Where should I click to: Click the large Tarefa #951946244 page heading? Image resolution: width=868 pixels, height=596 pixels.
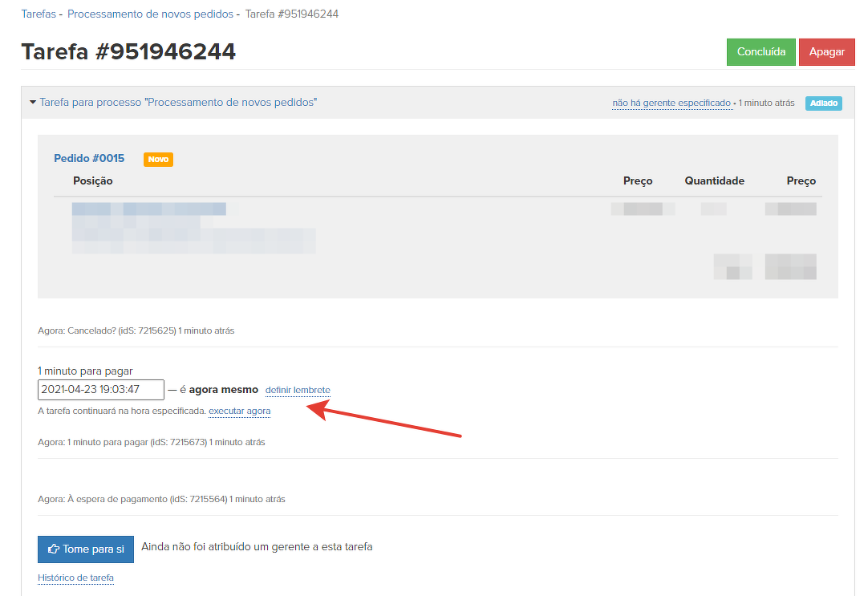(128, 51)
